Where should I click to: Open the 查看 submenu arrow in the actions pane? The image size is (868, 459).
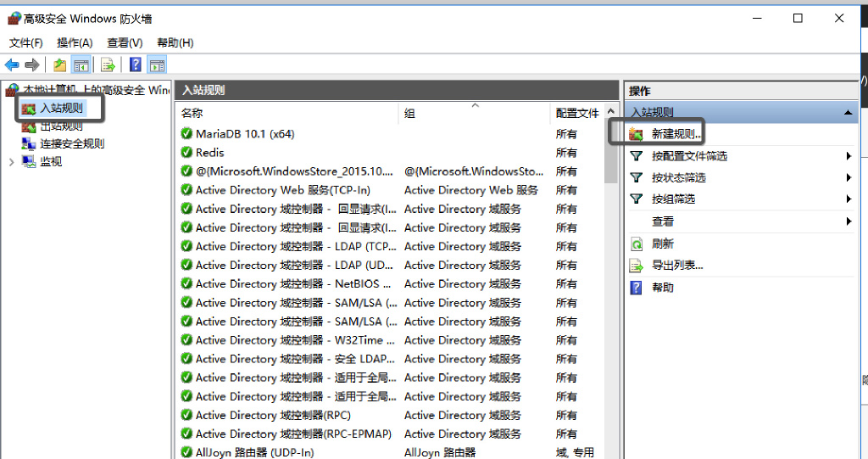pos(848,221)
